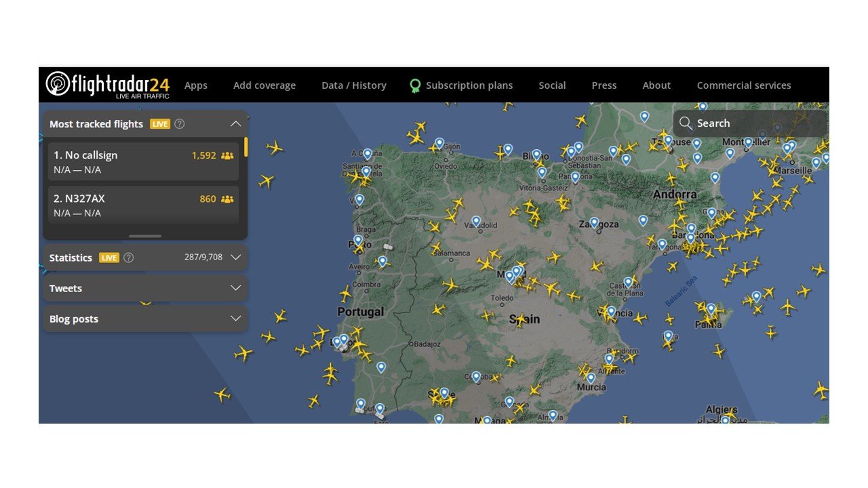Click the airport pin near Murcia
This screenshot has height=488, width=868.
591,378
